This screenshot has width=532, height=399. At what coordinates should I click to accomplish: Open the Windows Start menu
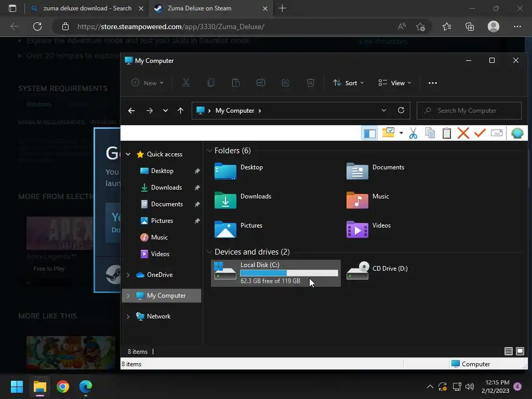(x=17, y=387)
